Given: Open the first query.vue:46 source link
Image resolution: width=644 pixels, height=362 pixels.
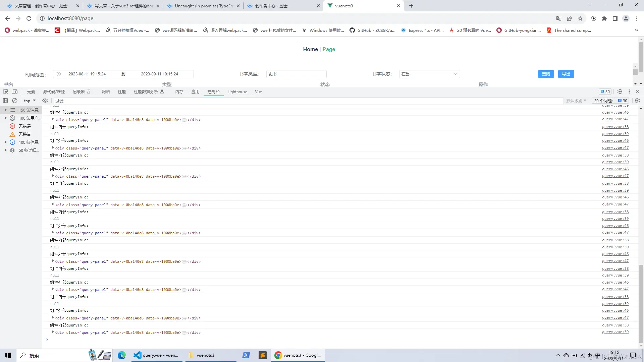Looking at the screenshot, I should (615, 112).
